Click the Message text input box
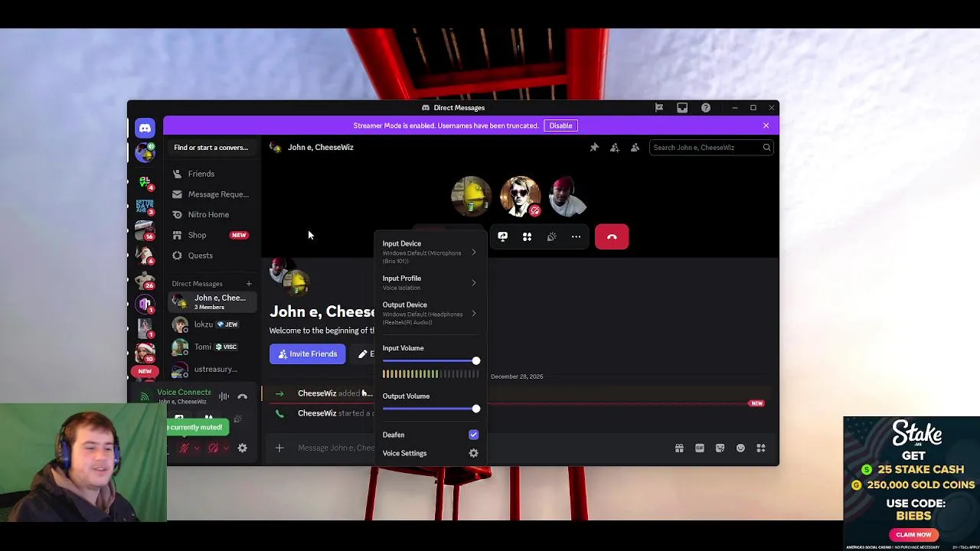Screen dimensions: 980x551 click(x=337, y=448)
